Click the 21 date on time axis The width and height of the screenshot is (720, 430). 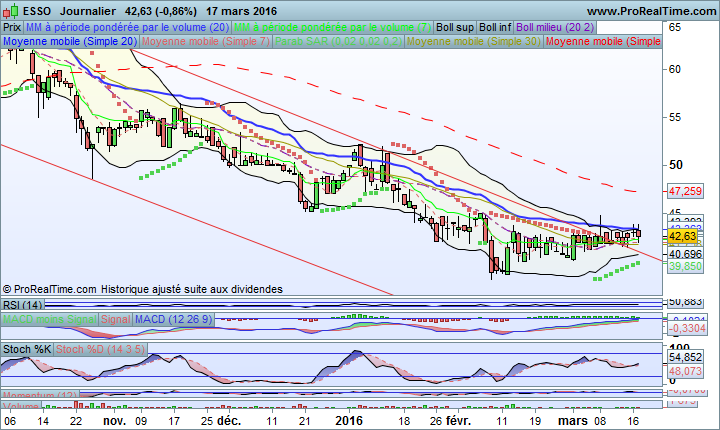pyautogui.click(x=304, y=421)
